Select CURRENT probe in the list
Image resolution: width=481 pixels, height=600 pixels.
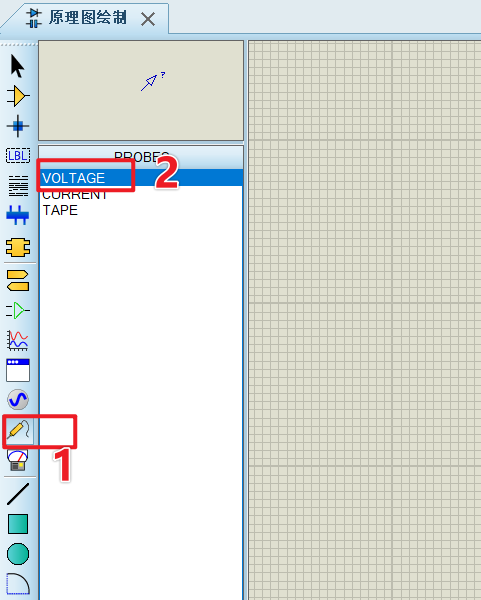(141, 194)
